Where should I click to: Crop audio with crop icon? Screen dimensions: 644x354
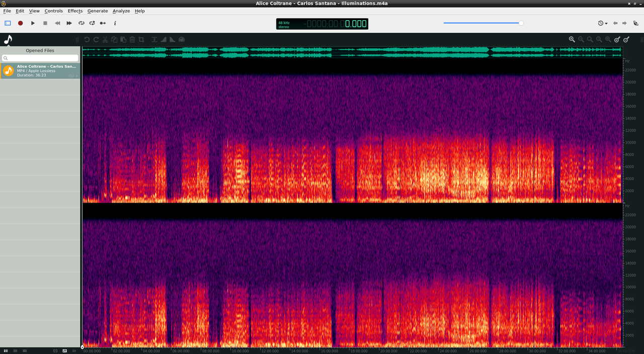(x=141, y=39)
